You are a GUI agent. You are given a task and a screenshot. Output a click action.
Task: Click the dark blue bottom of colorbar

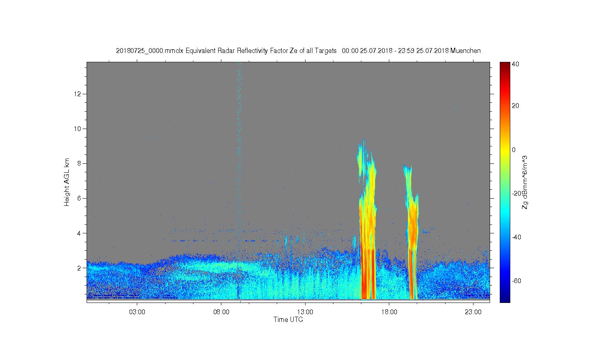point(505,298)
